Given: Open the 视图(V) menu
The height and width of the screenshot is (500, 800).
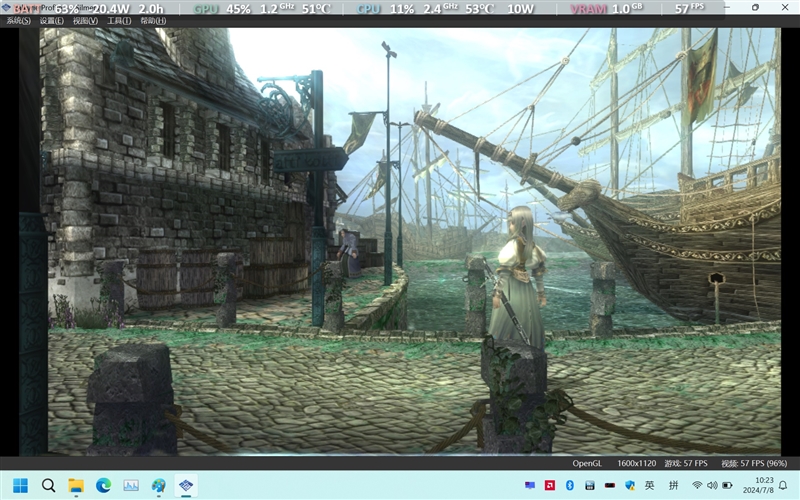Looking at the screenshot, I should (x=85, y=21).
